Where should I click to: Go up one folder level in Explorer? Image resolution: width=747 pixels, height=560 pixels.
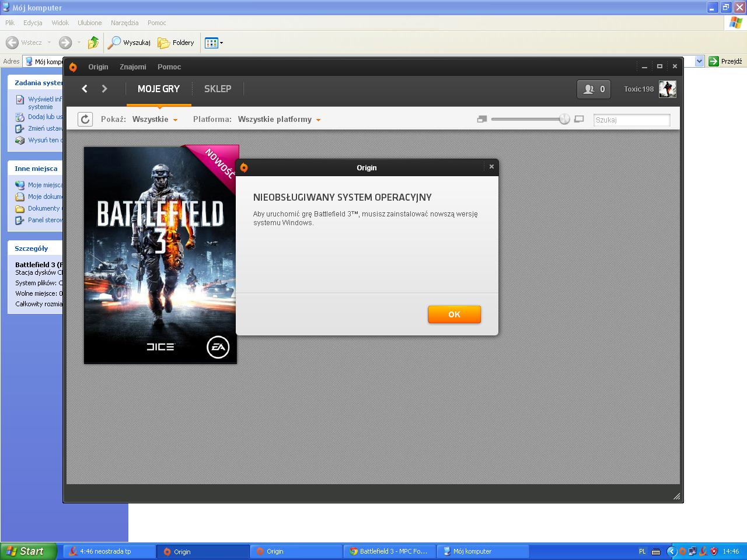(x=93, y=43)
